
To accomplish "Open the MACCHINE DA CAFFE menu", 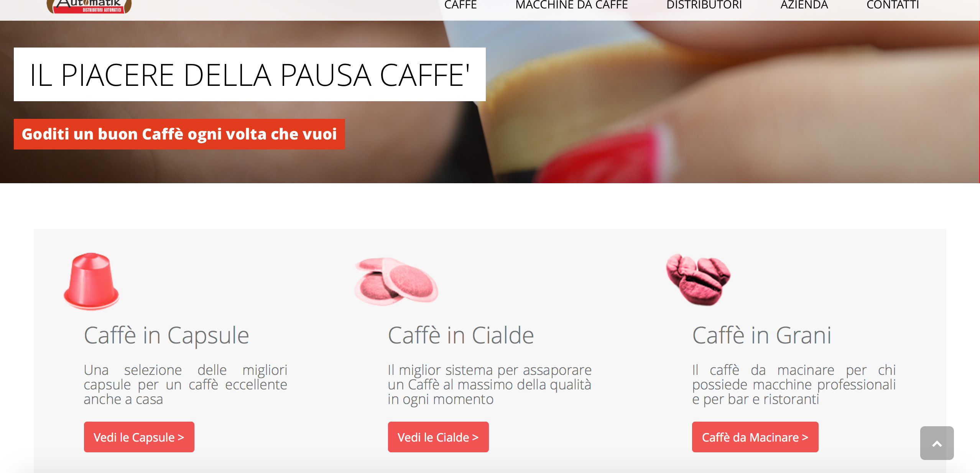I will pos(571,5).
